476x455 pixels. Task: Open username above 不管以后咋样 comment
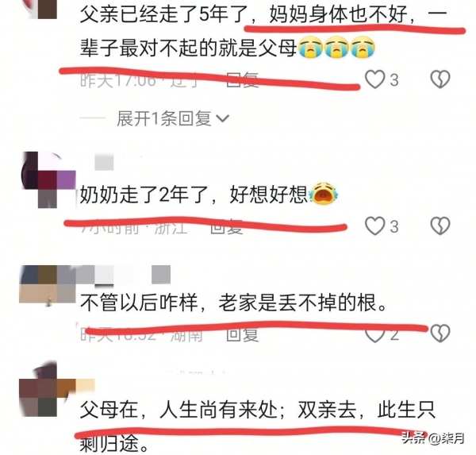point(125,275)
